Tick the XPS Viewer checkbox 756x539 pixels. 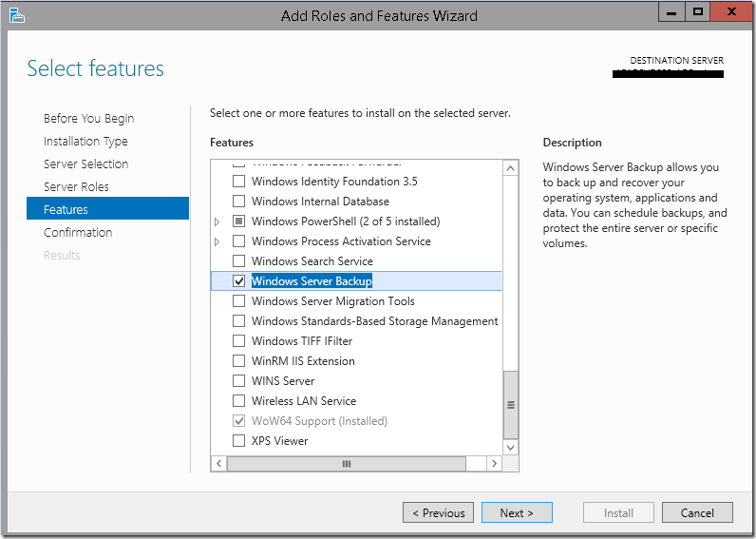[238, 440]
